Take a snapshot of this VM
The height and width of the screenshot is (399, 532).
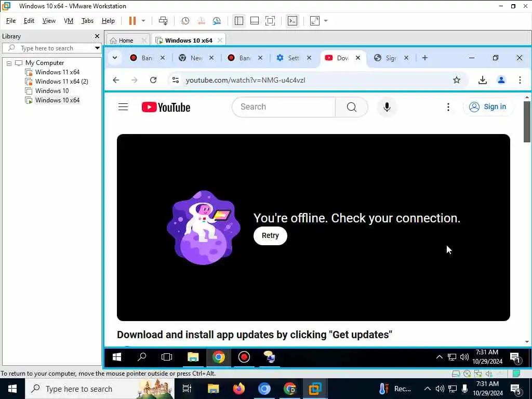185,21
